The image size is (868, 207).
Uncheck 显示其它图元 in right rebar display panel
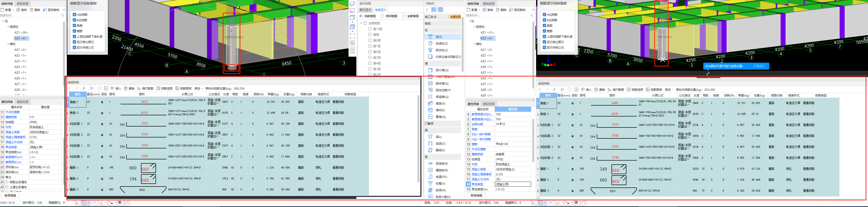544,42
